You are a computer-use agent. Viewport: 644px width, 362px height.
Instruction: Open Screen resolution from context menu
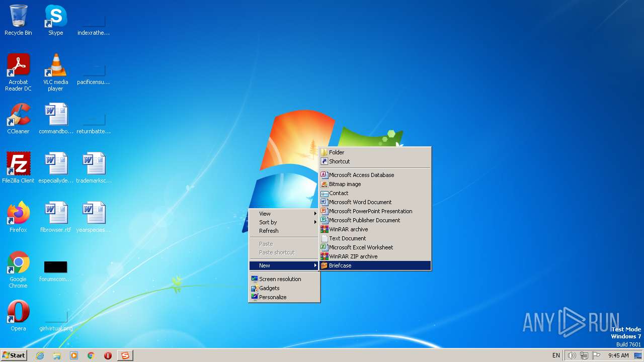coord(284,279)
